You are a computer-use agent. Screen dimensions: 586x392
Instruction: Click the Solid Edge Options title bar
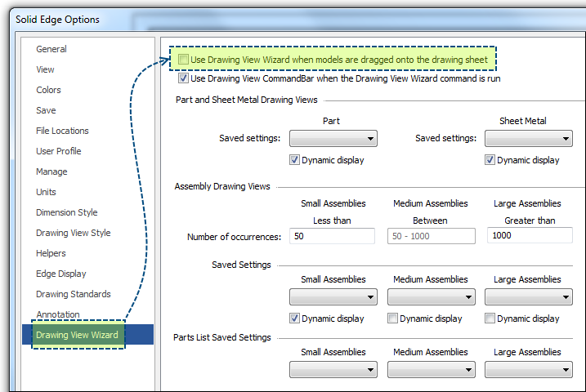pos(299,20)
